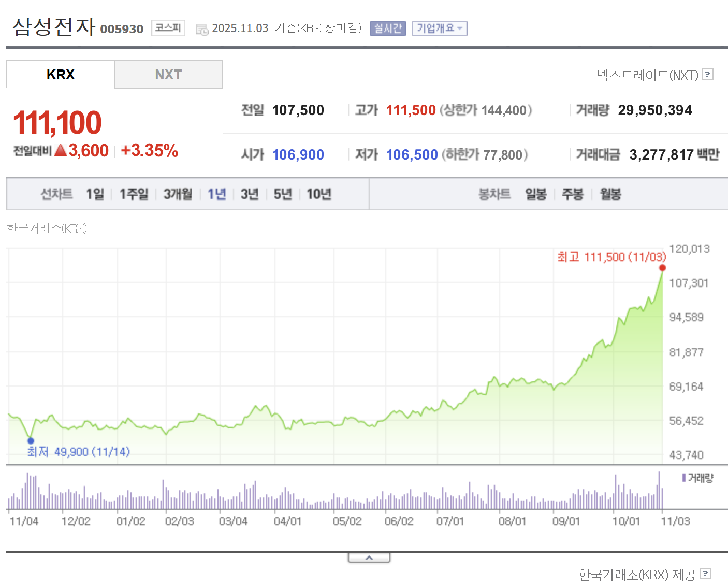Click the opening price 106,900
The height and width of the screenshot is (586, 728).
[x=298, y=155]
